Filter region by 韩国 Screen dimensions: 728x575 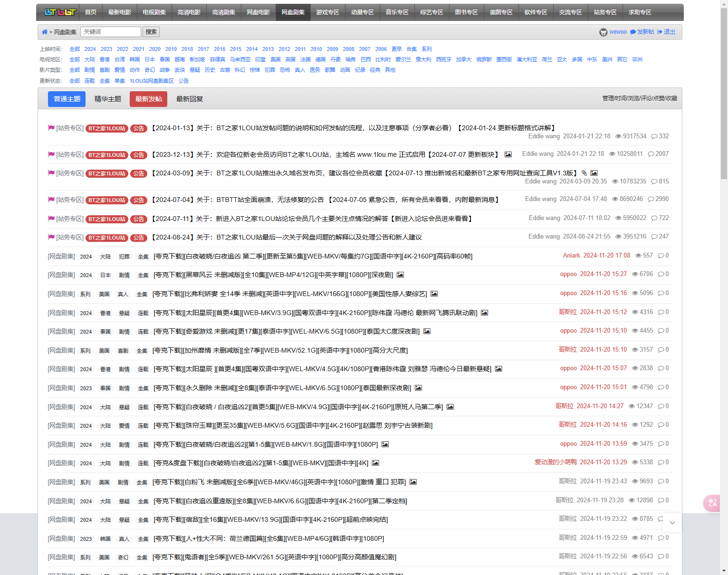(135, 59)
